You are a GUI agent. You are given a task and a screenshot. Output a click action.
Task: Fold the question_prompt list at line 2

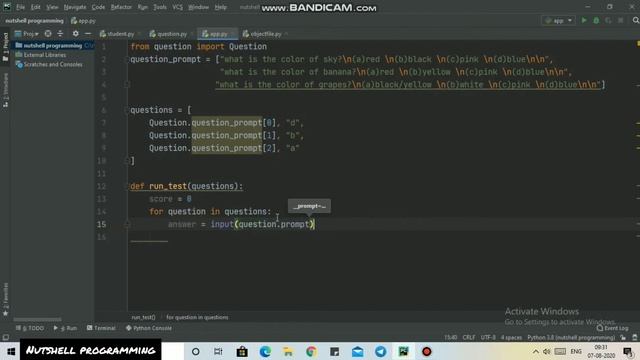click(127, 59)
